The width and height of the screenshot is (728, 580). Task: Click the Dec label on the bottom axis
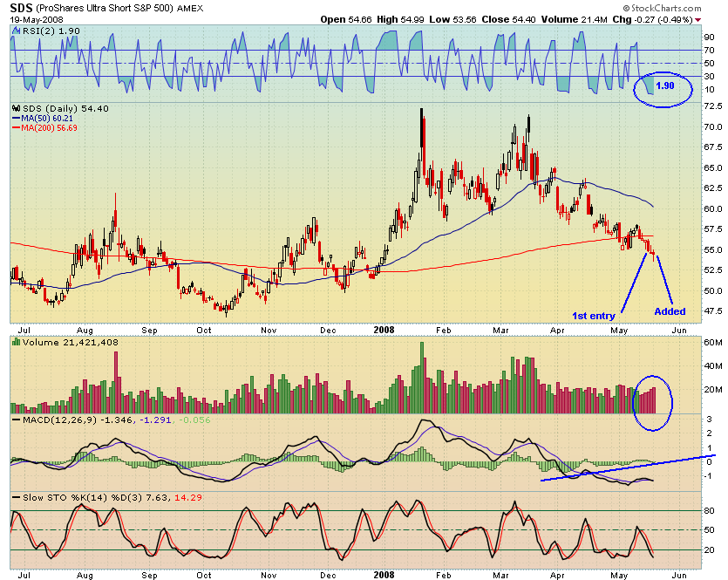tap(328, 575)
